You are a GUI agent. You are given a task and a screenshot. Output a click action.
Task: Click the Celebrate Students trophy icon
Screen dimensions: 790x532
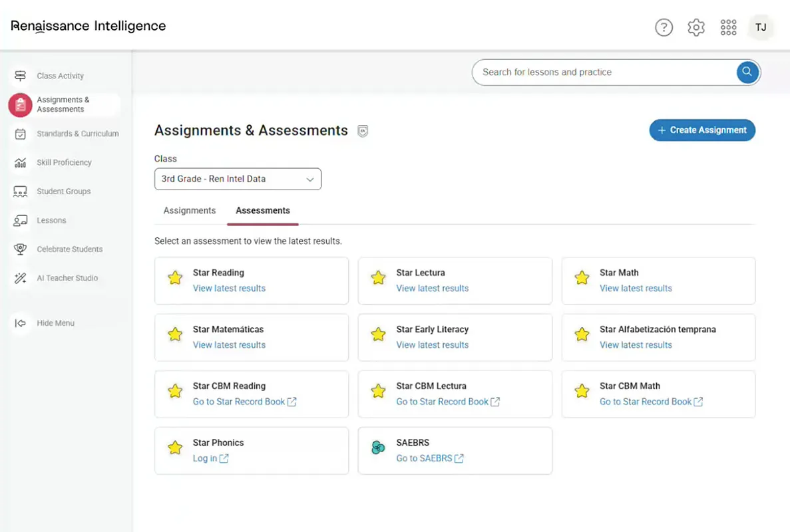(x=20, y=249)
